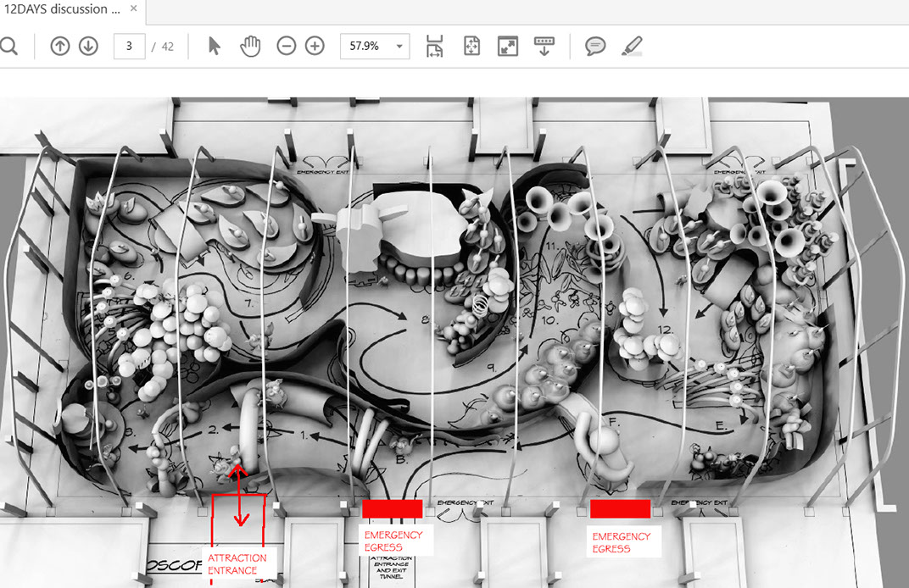Screen dimensions: 909x588
Task: Click the right EMERGENCY EGRESS text label
Action: click(622, 542)
